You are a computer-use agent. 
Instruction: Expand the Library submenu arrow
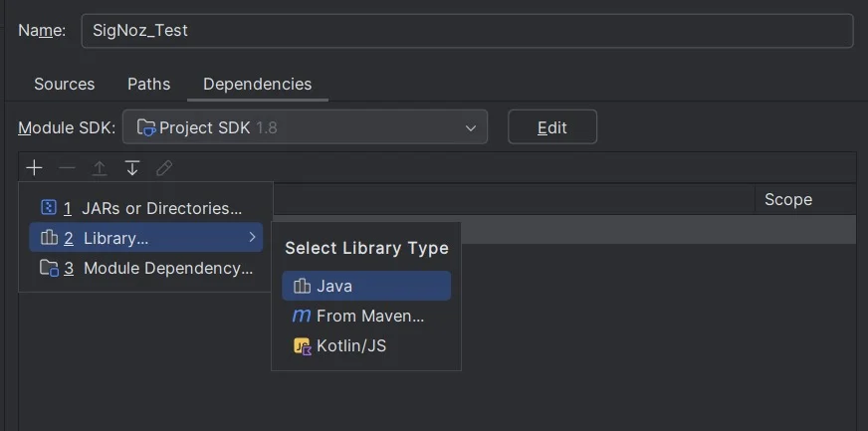(253, 237)
